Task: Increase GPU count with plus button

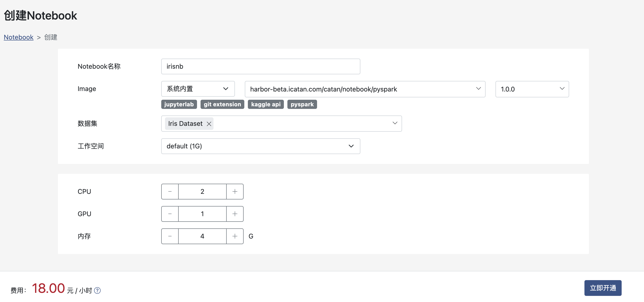Action: point(235,214)
